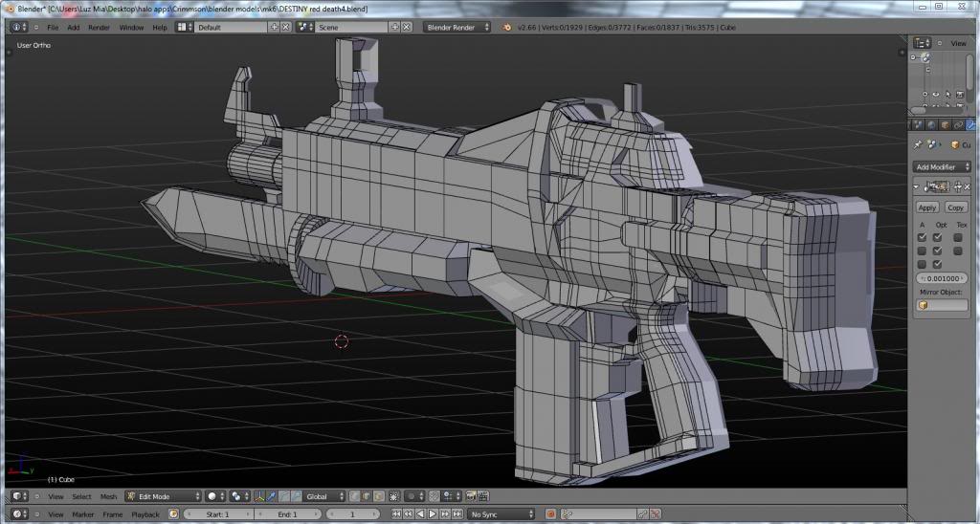This screenshot has height=524, width=980.
Task: Click the Mirror Object field
Action: 942,305
